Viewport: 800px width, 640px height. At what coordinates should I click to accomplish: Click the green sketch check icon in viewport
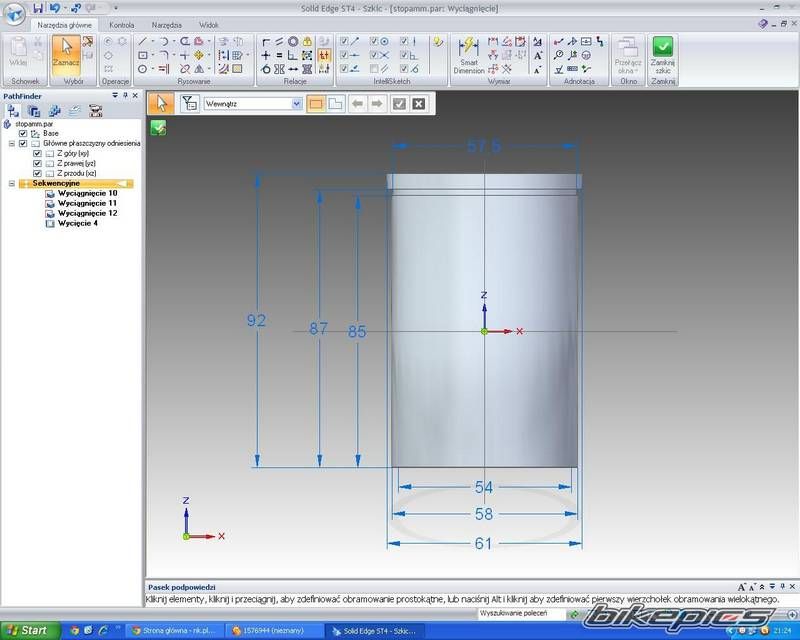(x=158, y=128)
